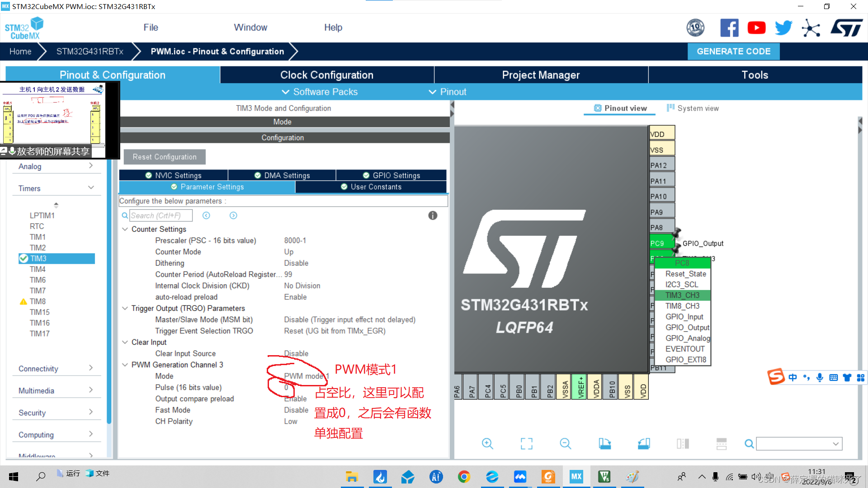The width and height of the screenshot is (868, 488).
Task: Click the GENERATE CODE button
Action: click(733, 52)
